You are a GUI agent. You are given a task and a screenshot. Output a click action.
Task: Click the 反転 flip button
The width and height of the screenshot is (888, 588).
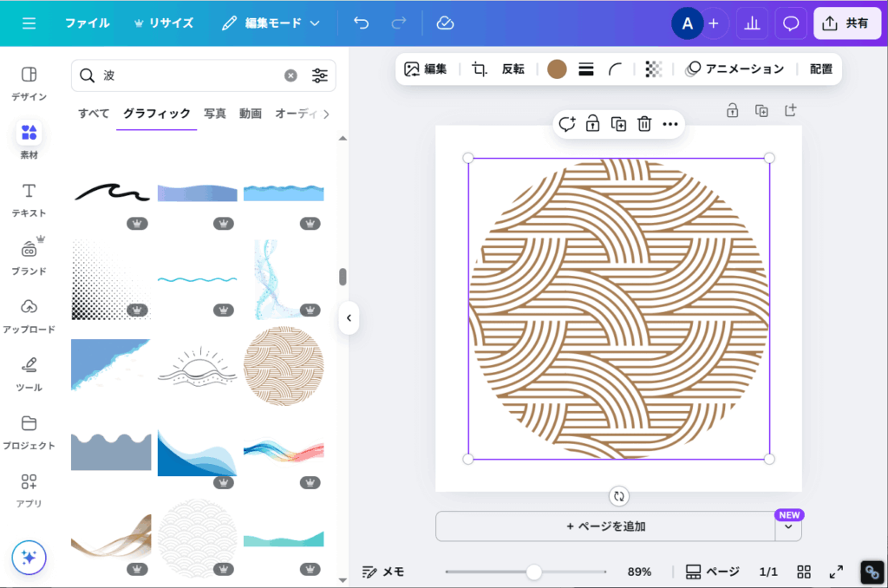pyautogui.click(x=513, y=69)
